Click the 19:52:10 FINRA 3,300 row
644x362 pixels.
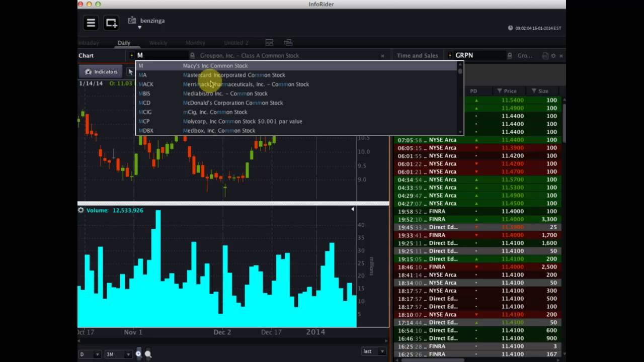[x=477, y=219]
